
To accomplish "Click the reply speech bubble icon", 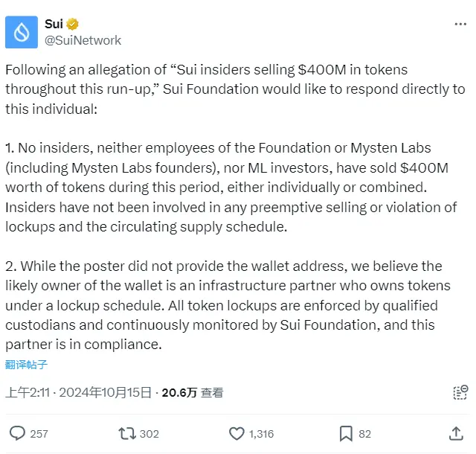I will tap(17, 433).
